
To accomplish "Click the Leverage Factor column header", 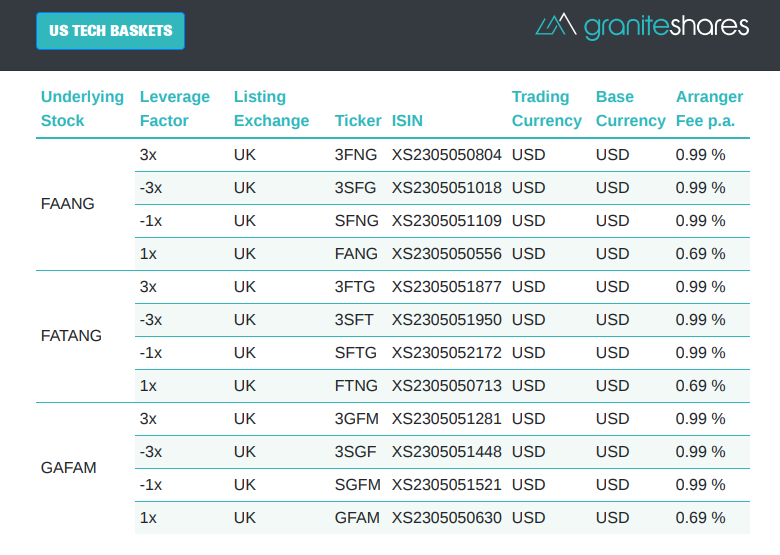I will pyautogui.click(x=175, y=109).
